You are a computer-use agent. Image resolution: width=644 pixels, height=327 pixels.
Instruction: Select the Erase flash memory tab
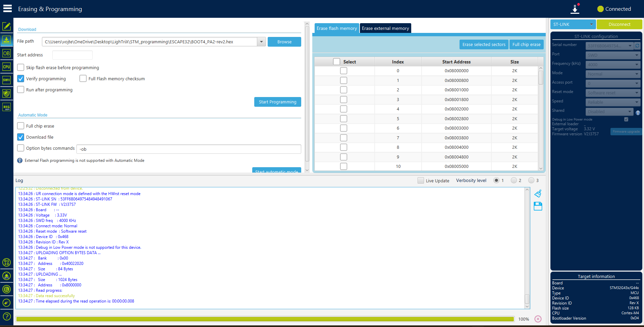point(337,28)
